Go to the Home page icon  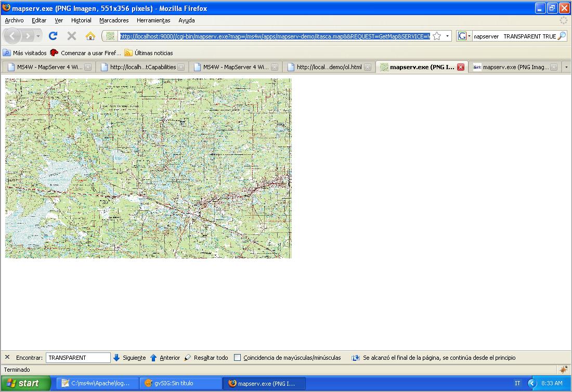[x=90, y=36]
